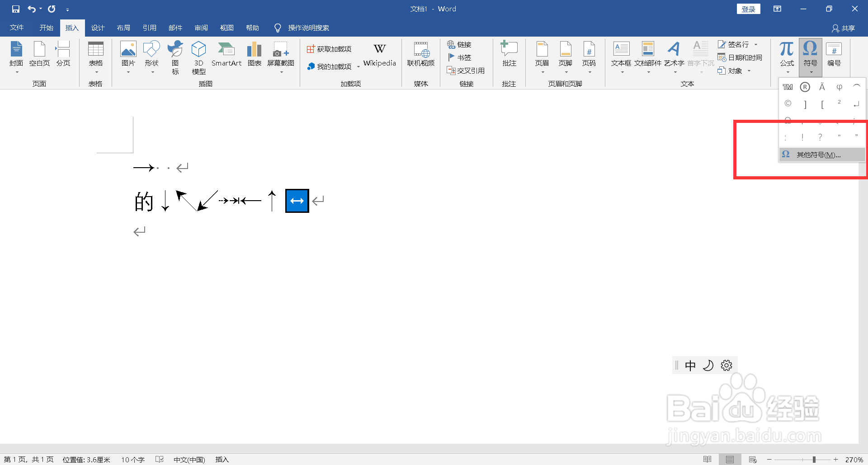The width and height of the screenshot is (868, 465).
Task: Insert the trademark ™ symbol
Action: 788,87
